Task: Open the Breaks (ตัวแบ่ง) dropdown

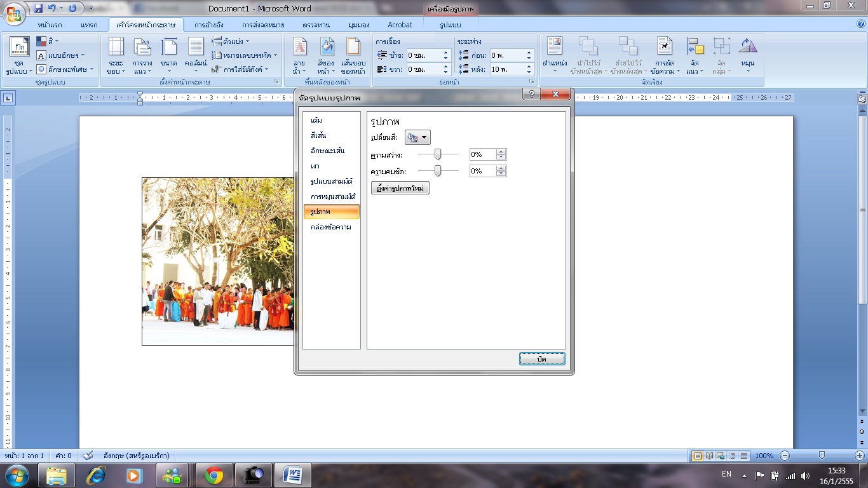Action: [230, 41]
